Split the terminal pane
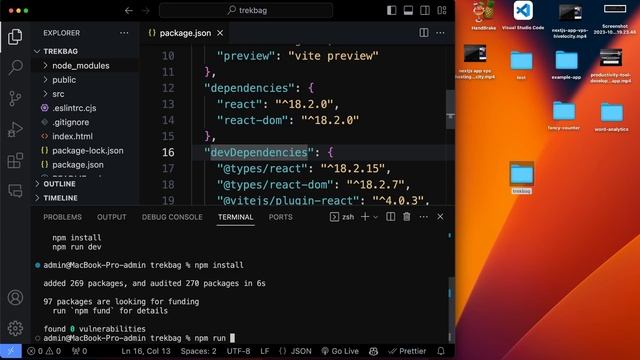 [x=391, y=217]
